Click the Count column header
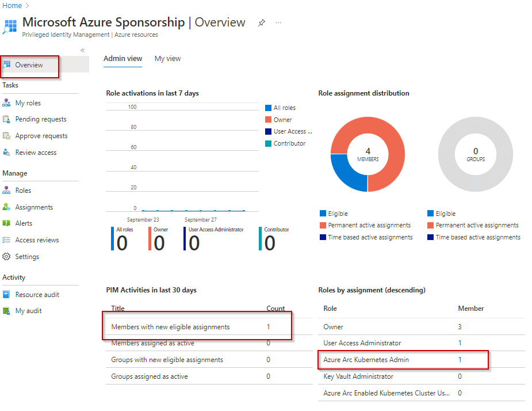This screenshot has height=411, width=532. [x=275, y=309]
